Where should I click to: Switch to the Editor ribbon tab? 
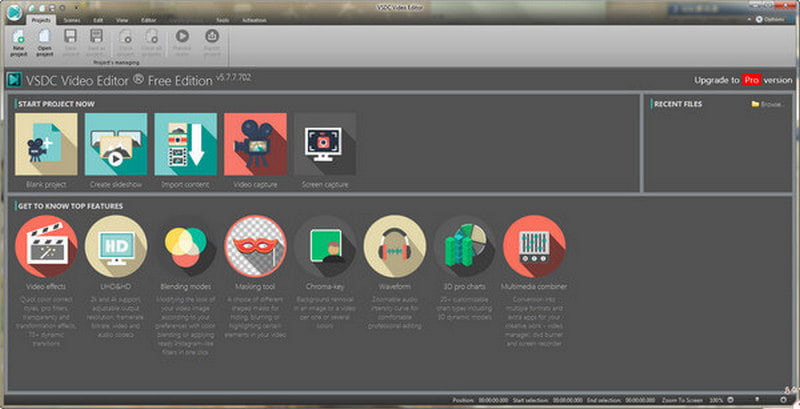tap(148, 20)
